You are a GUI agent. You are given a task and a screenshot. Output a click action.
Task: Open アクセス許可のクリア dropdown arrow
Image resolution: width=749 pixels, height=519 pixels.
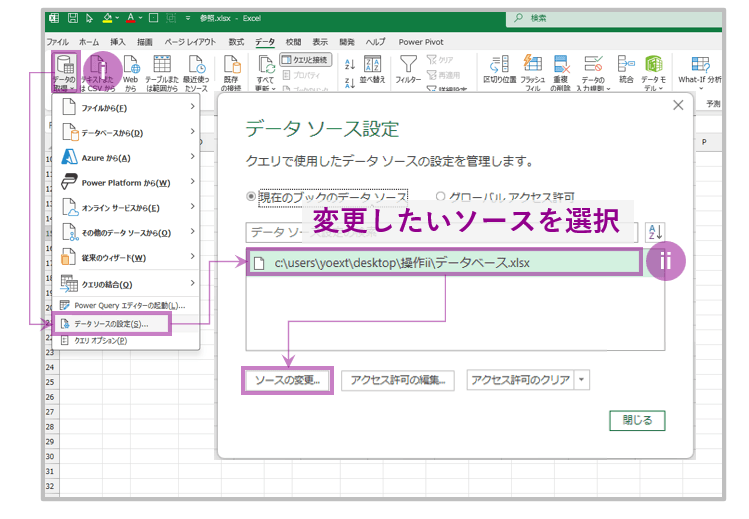[581, 380]
